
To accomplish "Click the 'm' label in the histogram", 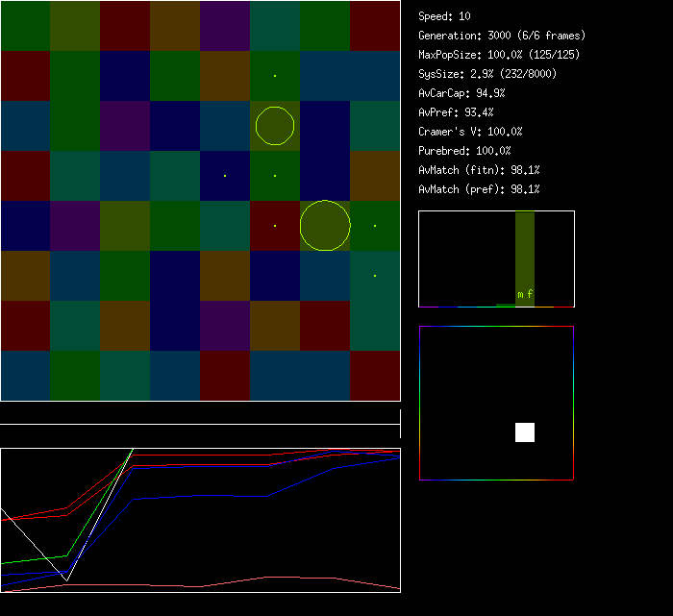I will coord(520,294).
